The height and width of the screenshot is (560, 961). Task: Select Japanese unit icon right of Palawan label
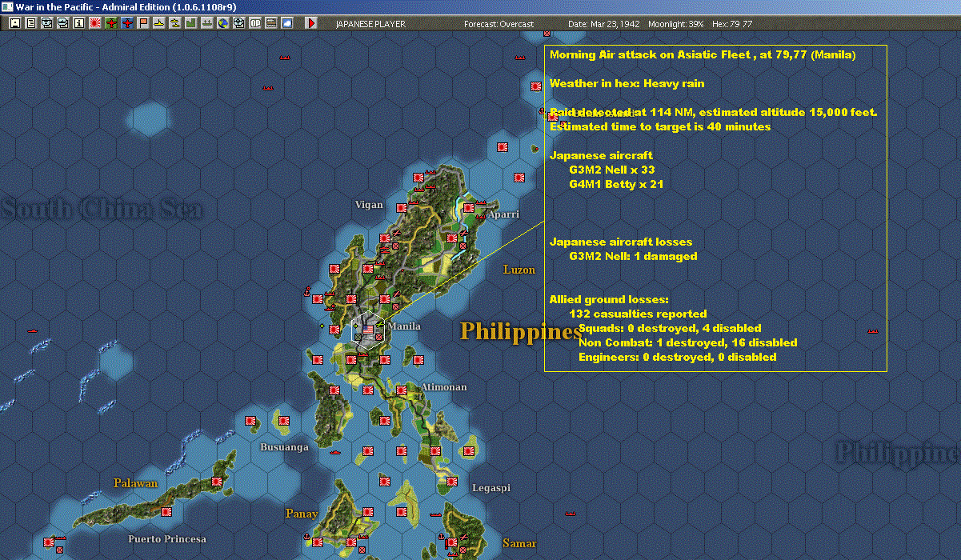click(216, 482)
